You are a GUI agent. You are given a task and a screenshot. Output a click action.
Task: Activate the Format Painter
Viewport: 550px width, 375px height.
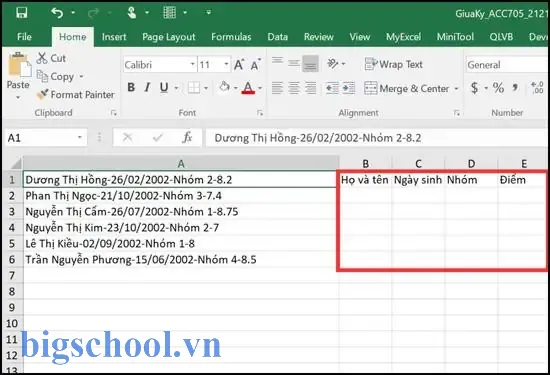pyautogui.click(x=75, y=94)
